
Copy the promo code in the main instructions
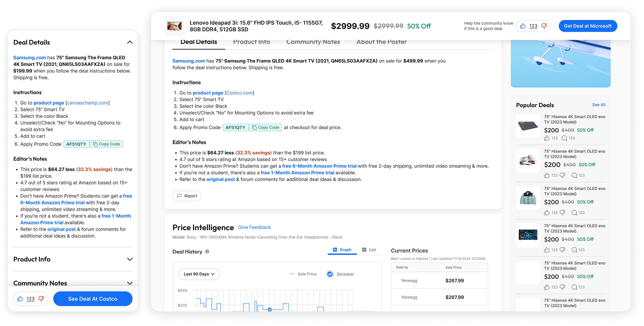click(266, 127)
